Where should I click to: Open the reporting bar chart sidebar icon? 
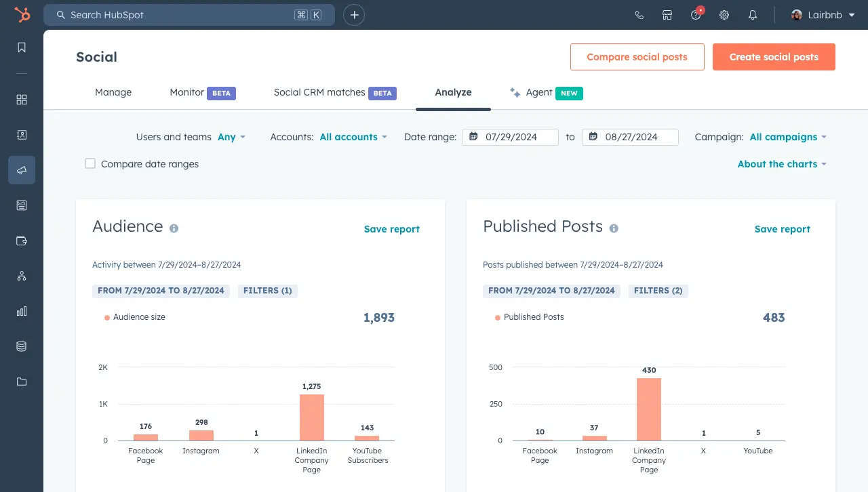coord(22,311)
